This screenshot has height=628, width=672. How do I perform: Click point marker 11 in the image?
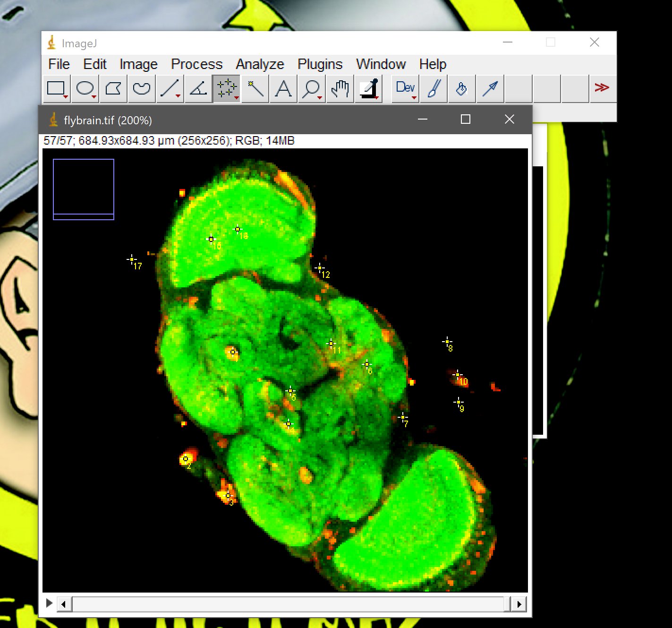(x=331, y=344)
